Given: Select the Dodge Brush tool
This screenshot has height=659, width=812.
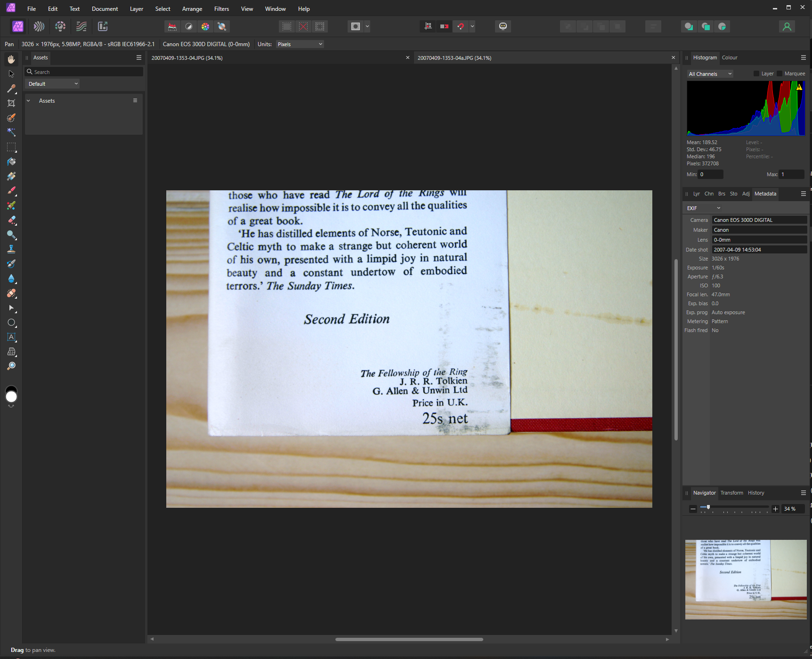Looking at the screenshot, I should [x=11, y=235].
